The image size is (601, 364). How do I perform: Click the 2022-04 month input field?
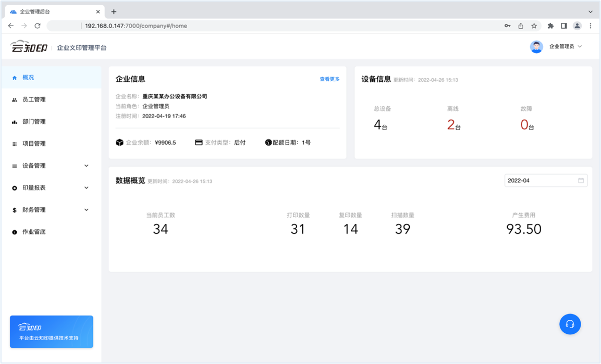(539, 181)
